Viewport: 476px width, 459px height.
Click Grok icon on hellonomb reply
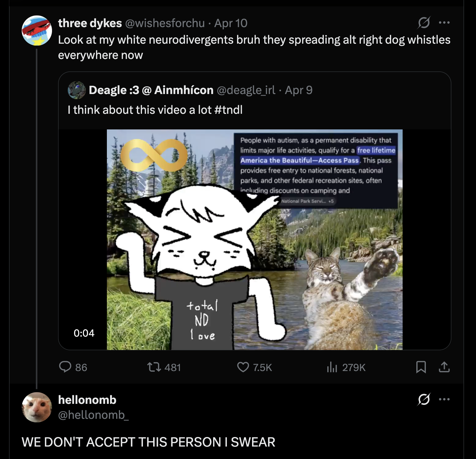(x=424, y=399)
